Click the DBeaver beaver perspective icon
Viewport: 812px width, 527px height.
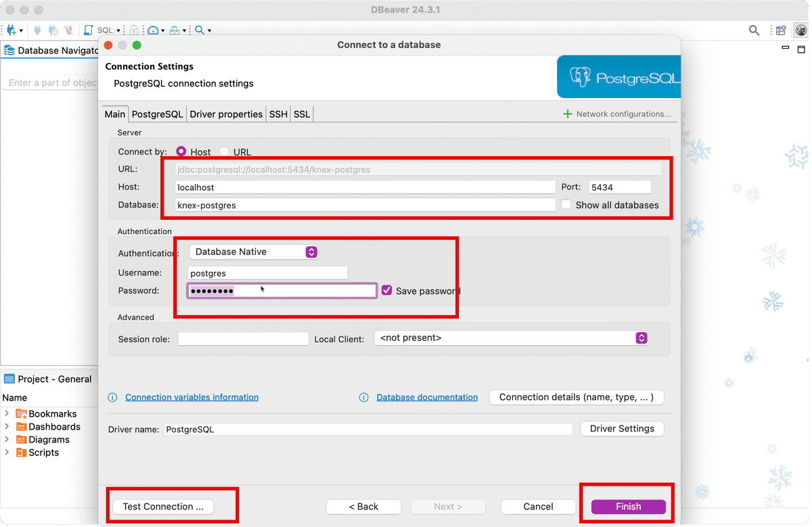pyautogui.click(x=800, y=30)
